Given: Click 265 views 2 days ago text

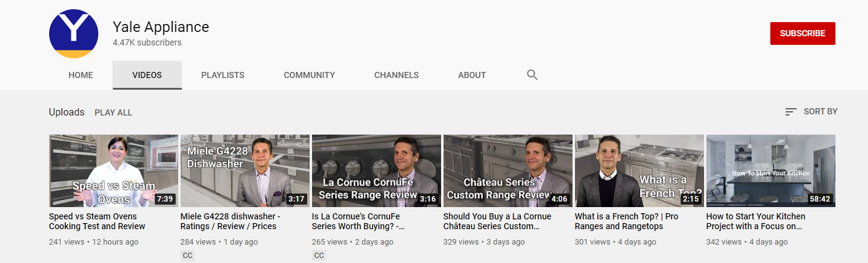Looking at the screenshot, I should tap(353, 242).
